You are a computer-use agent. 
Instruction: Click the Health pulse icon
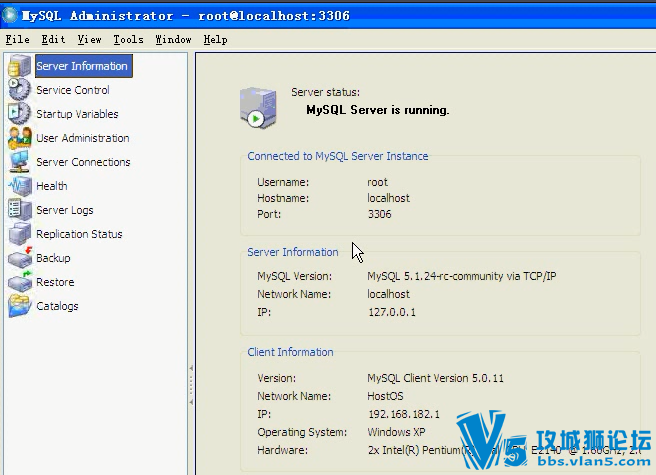point(19,186)
